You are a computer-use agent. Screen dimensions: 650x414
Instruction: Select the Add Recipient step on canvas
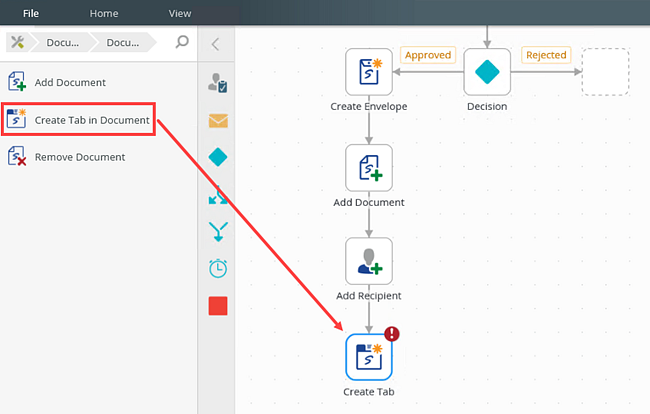(x=369, y=261)
